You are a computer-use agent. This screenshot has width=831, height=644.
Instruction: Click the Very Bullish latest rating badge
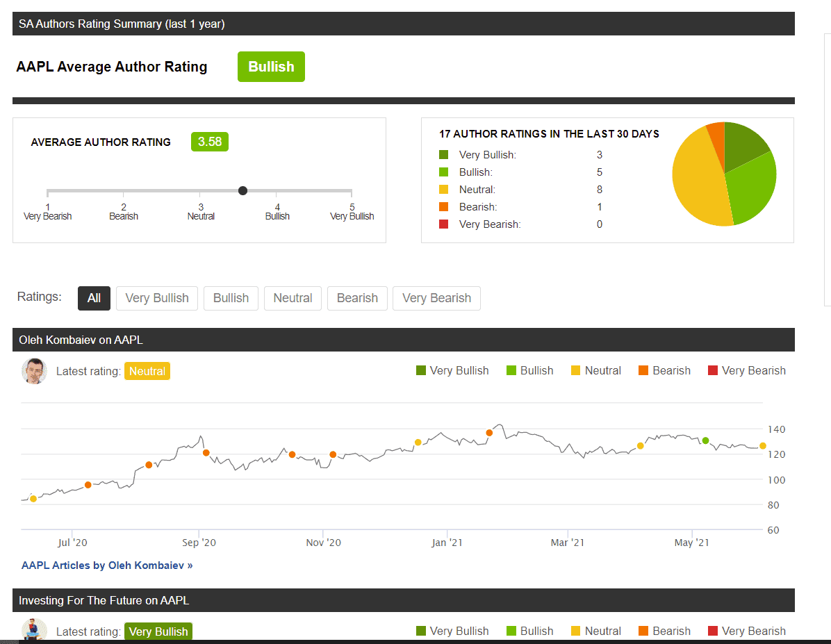(x=158, y=631)
